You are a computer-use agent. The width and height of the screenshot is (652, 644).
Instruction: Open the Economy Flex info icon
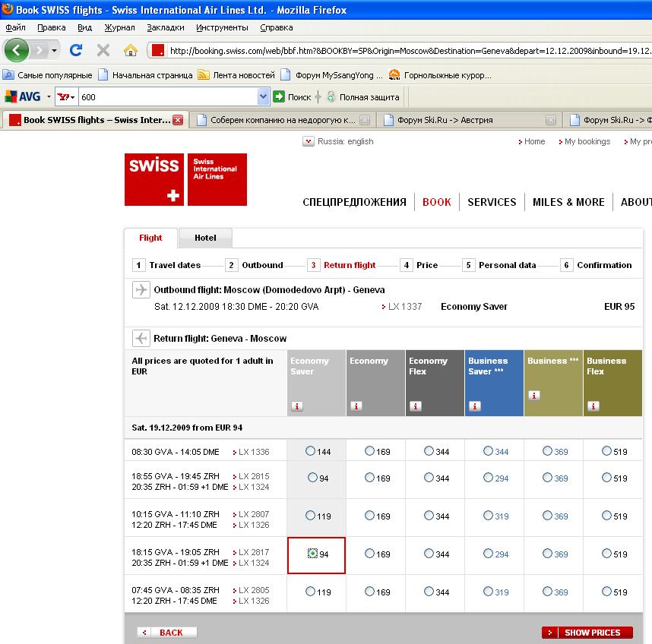coord(416,406)
